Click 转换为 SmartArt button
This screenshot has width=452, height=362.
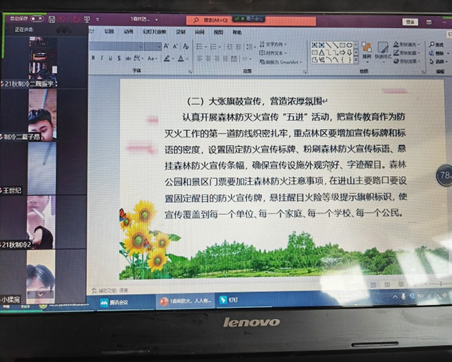point(281,62)
